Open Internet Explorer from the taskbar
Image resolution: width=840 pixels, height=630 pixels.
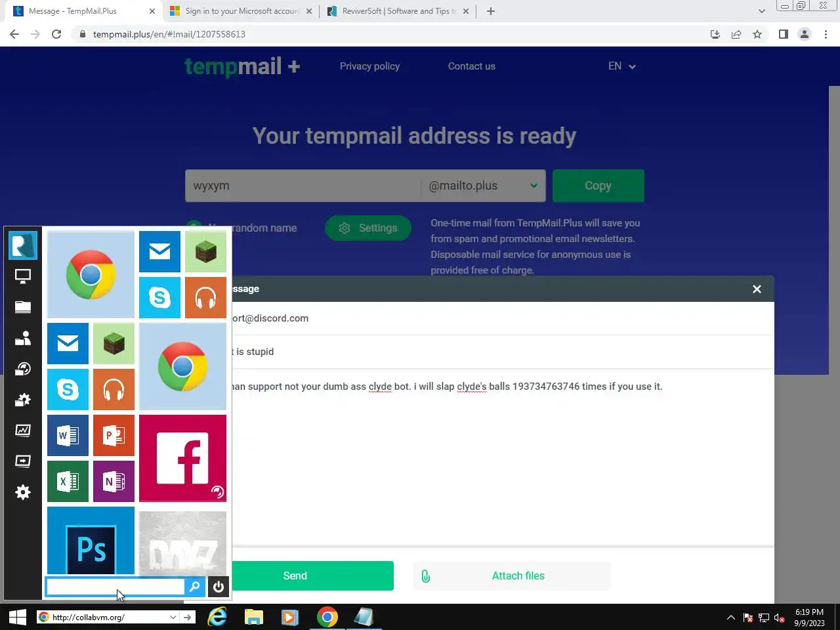pyautogui.click(x=217, y=617)
